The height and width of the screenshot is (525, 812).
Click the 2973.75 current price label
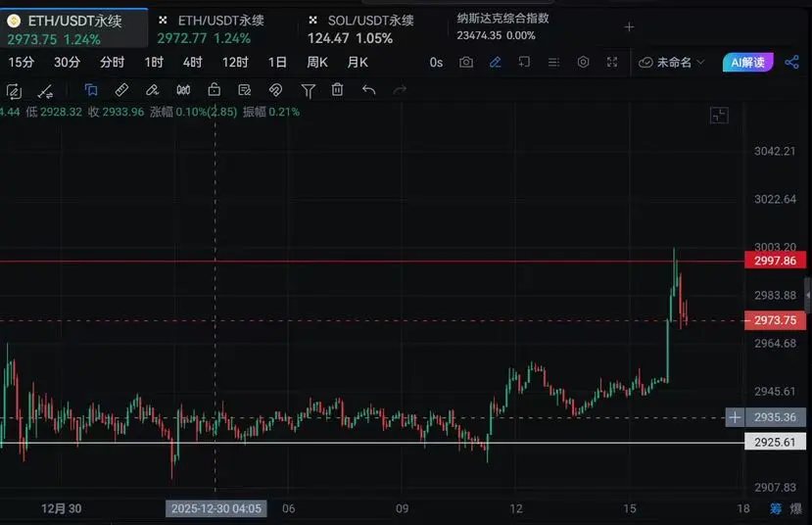[775, 320]
